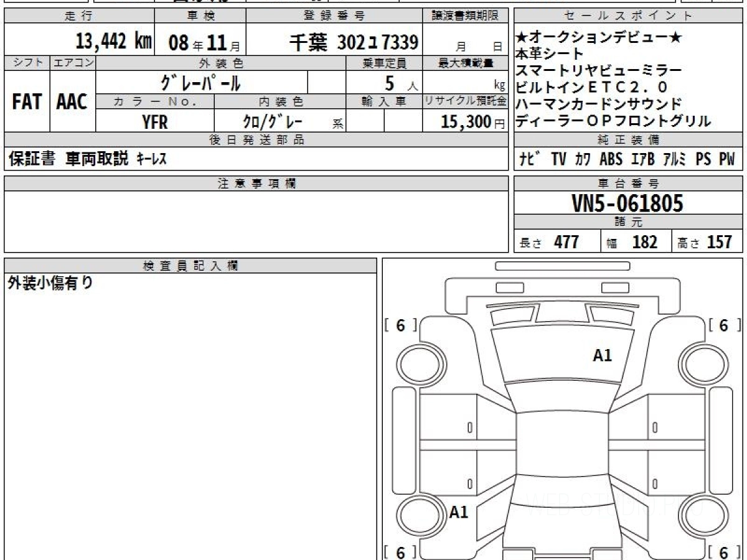Viewport: 747px width, 560px height.
Task: Click the mileage value 13,442 km
Action: (114, 42)
